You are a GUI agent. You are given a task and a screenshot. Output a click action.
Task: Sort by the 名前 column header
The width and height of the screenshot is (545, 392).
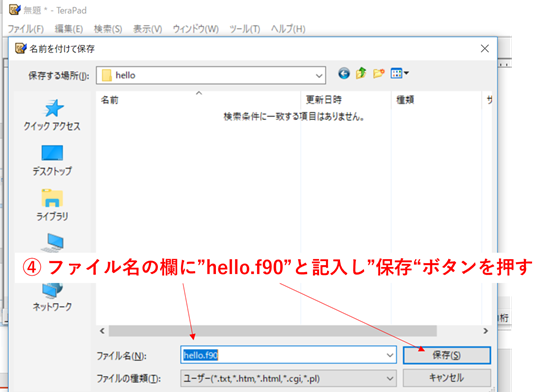tap(198, 100)
